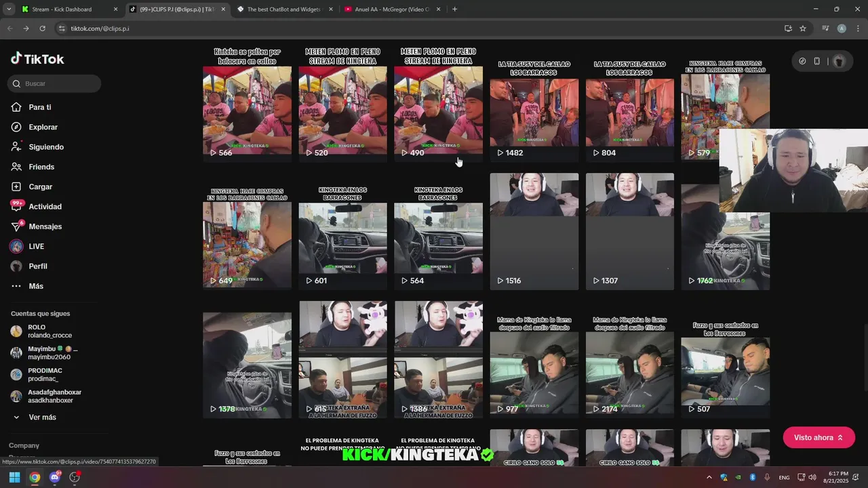View site information icon
The height and width of the screenshot is (488, 868).
(x=62, y=28)
